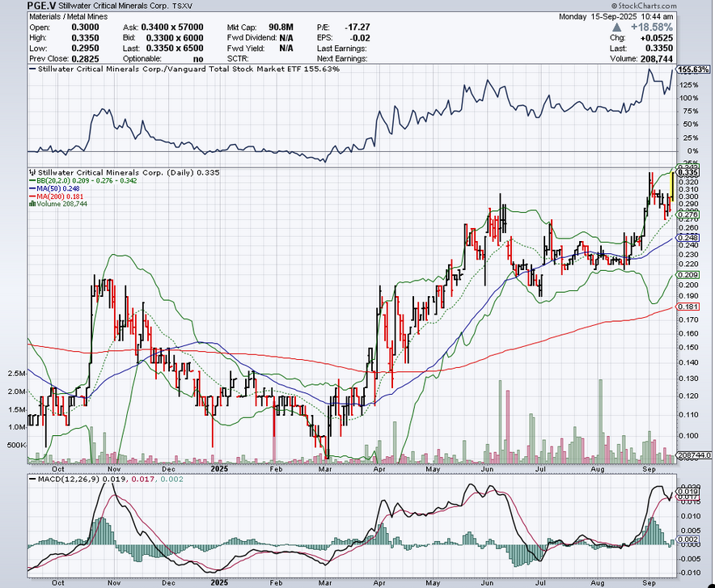The width and height of the screenshot is (715, 588).
Task: Click the green 0.209 lower band tag
Action: coord(688,276)
